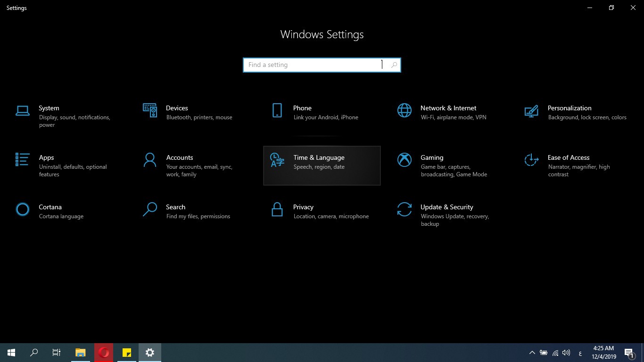
Task: Focus the Find a setting search box
Action: pyautogui.click(x=322, y=65)
